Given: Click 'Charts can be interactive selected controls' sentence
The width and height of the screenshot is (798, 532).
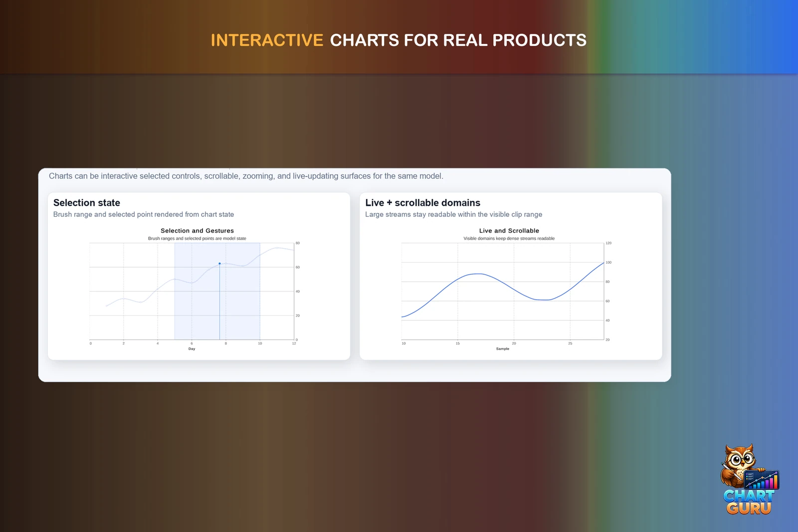Looking at the screenshot, I should (x=246, y=176).
